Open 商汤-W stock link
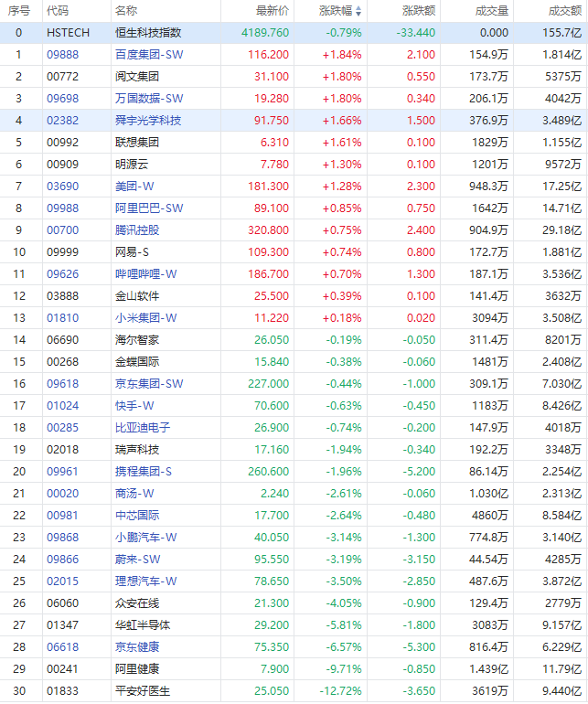Viewport: 588px width, 704px height. [x=134, y=494]
